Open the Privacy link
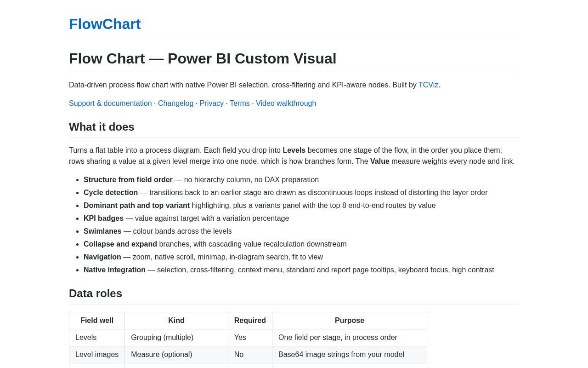This screenshot has height=368, width=588. (x=212, y=103)
